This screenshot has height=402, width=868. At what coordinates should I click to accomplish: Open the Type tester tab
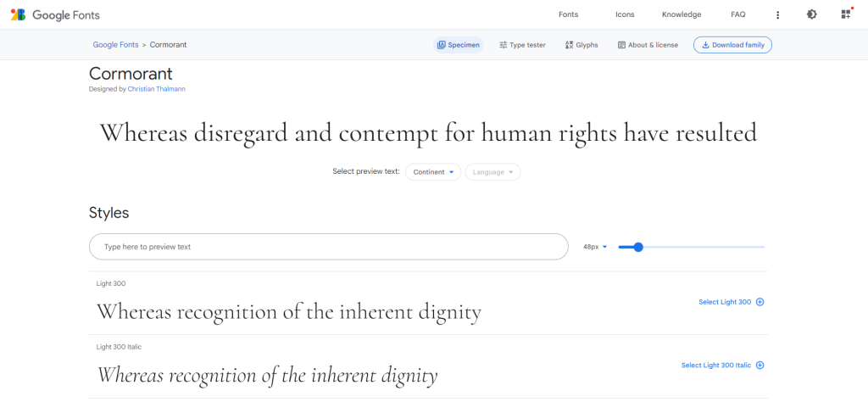(x=522, y=45)
